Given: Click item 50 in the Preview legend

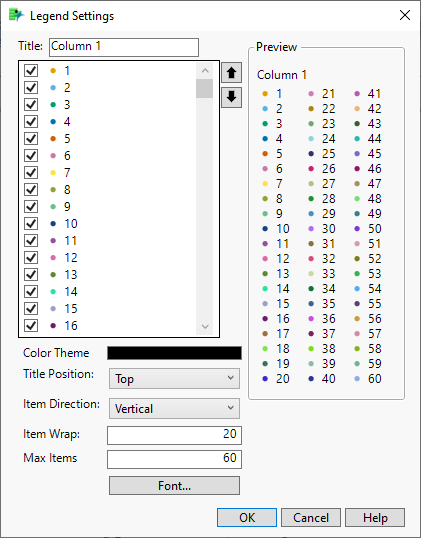Looking at the screenshot, I should tap(368, 229).
